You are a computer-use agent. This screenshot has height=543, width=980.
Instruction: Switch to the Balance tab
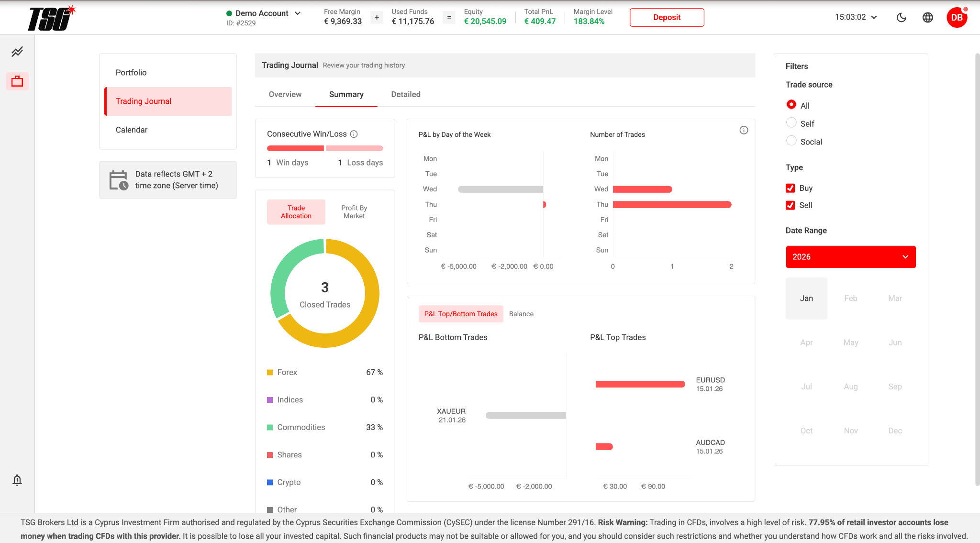521,314
